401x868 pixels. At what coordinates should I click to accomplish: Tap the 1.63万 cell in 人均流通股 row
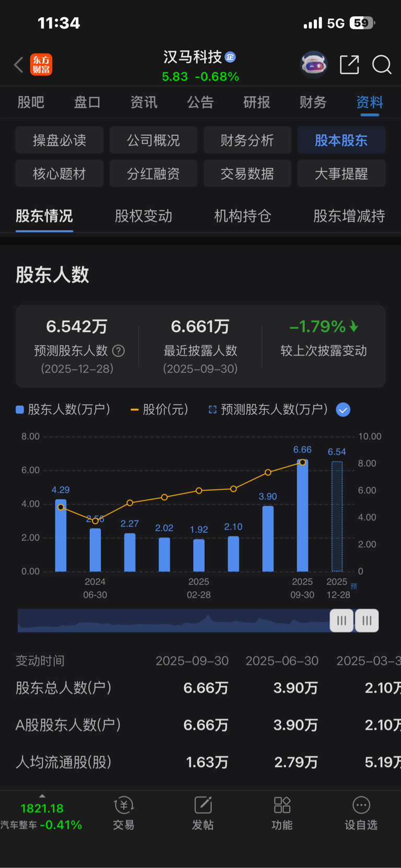pos(207,763)
